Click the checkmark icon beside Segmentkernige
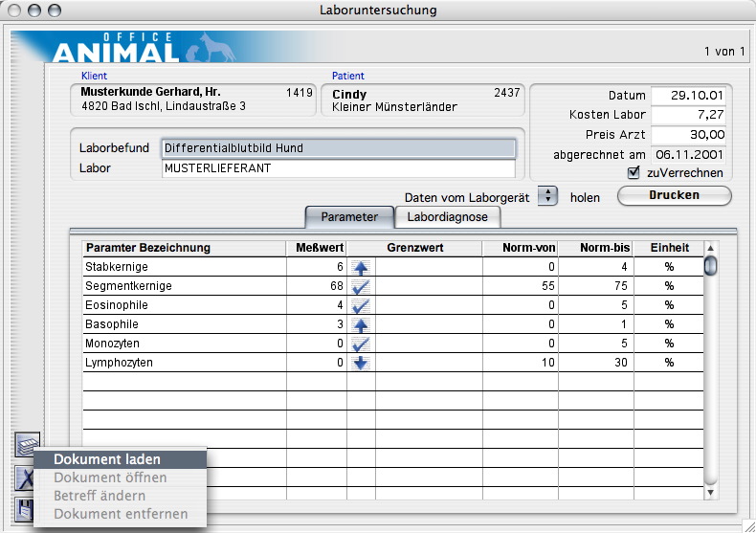 (x=361, y=286)
